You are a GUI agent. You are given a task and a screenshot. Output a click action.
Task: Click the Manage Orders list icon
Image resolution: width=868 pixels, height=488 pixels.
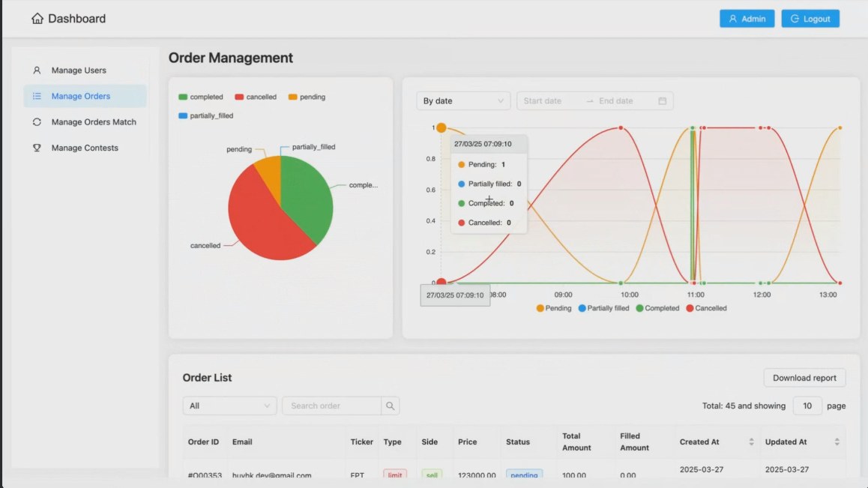coord(37,96)
